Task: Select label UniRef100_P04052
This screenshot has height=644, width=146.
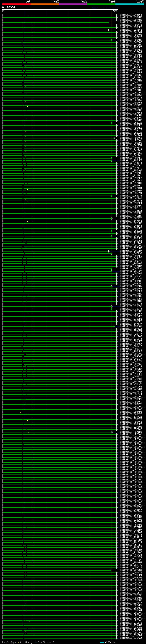Action: pyautogui.click(x=131, y=578)
